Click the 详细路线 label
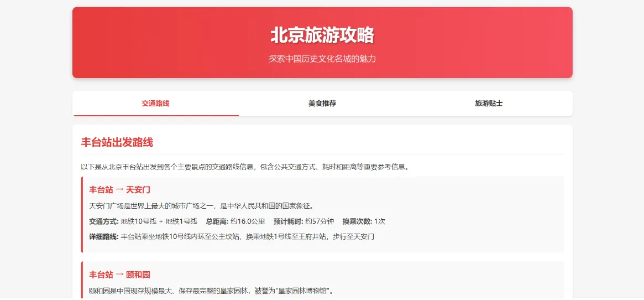644x300 pixels. click(x=104, y=237)
